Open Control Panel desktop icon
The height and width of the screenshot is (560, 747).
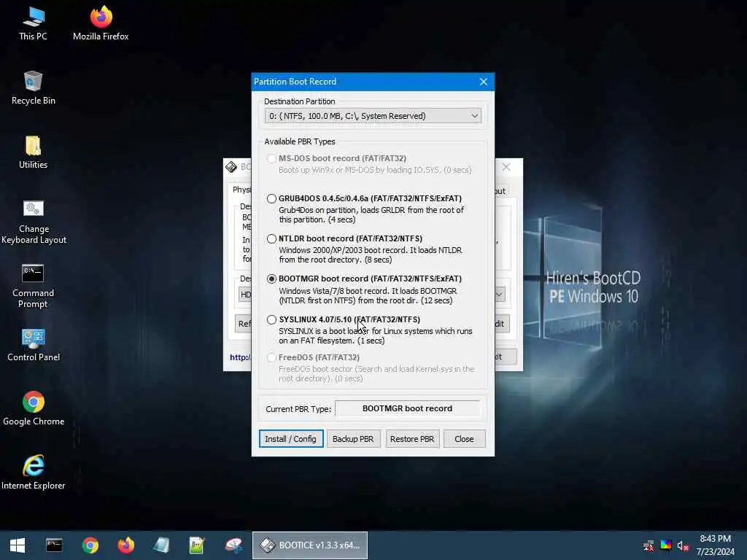(x=34, y=345)
